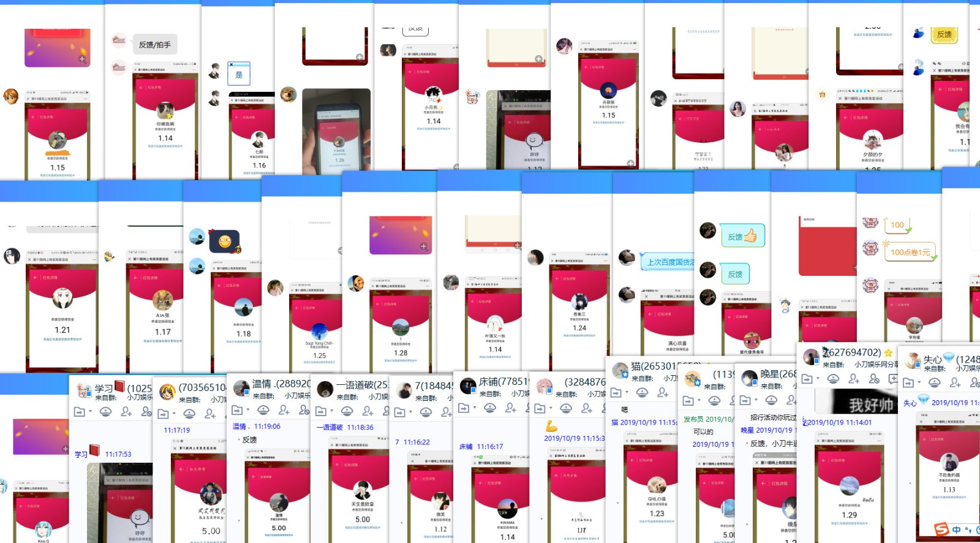Click the add-friend icon in 一语道破 chat
This screenshot has width=980, height=543.
pyautogui.click(x=367, y=411)
